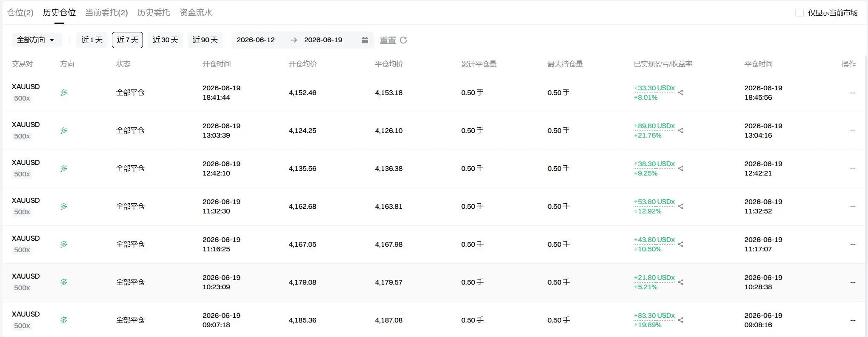Click the +21.80 USDx profit value
This screenshot has width=868, height=337.
654,277
